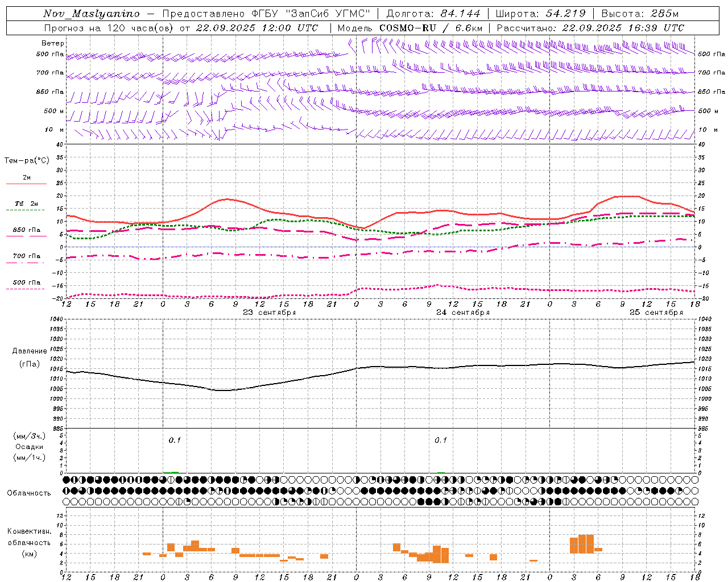
Task: Select the 'Предоставлено ФГБУ "ЗапСиб УГМС"' text
Action: click(x=266, y=14)
